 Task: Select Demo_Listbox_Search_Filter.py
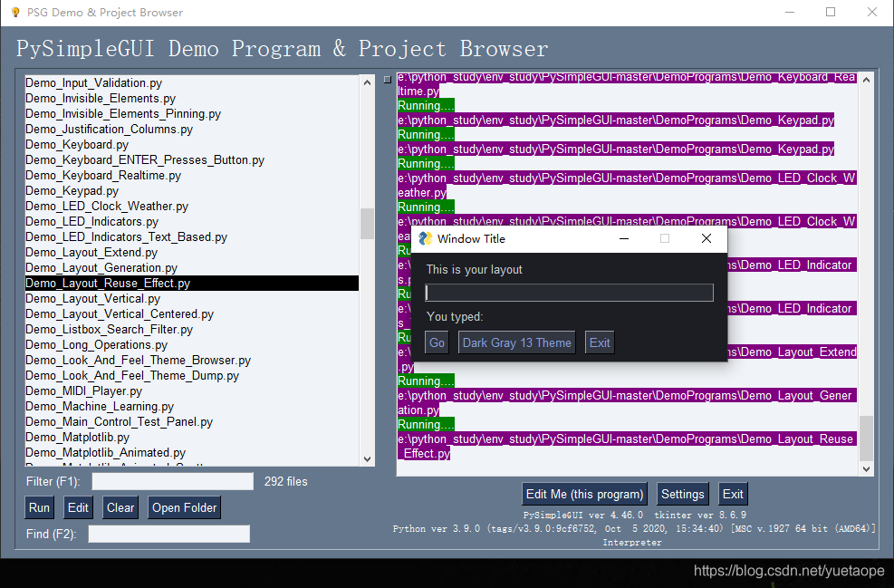tap(192, 329)
